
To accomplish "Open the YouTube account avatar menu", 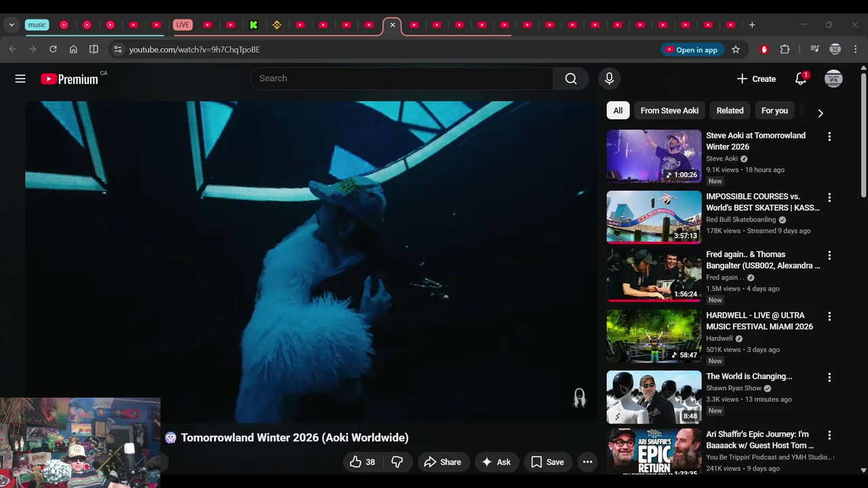I will point(833,79).
